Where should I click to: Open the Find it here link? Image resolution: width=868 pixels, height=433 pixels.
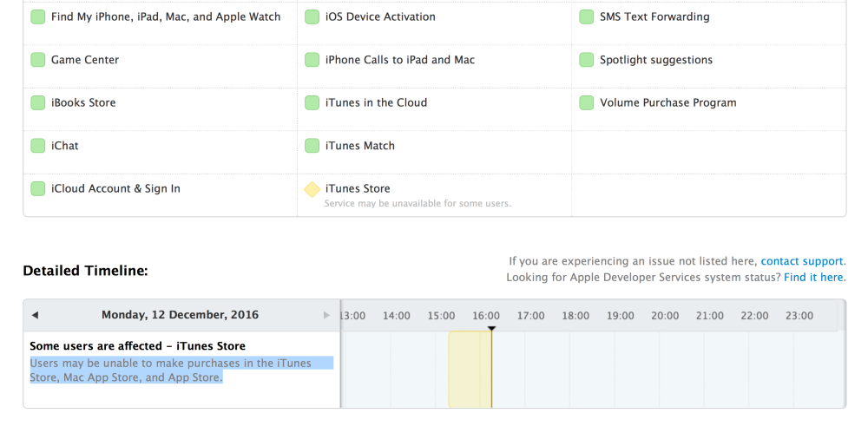coord(813,277)
